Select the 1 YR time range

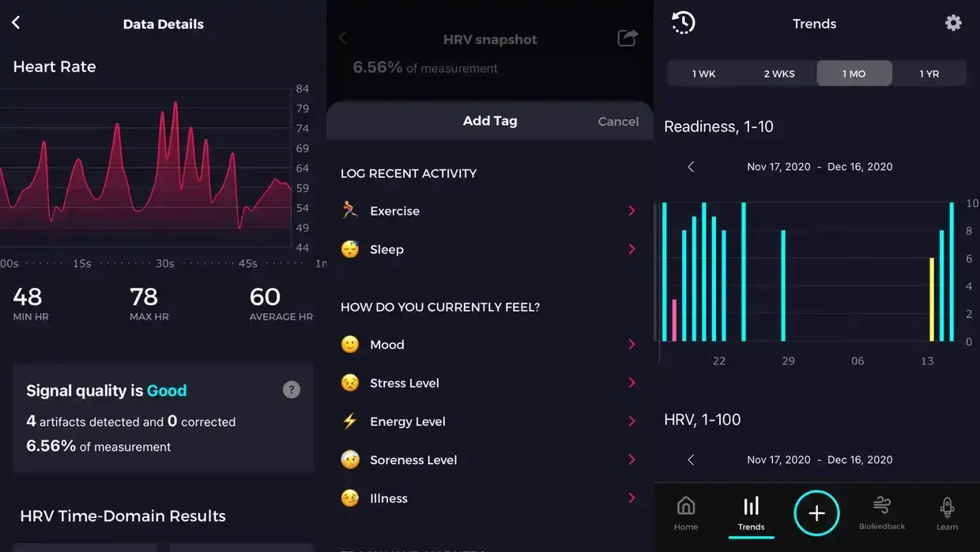(x=929, y=74)
